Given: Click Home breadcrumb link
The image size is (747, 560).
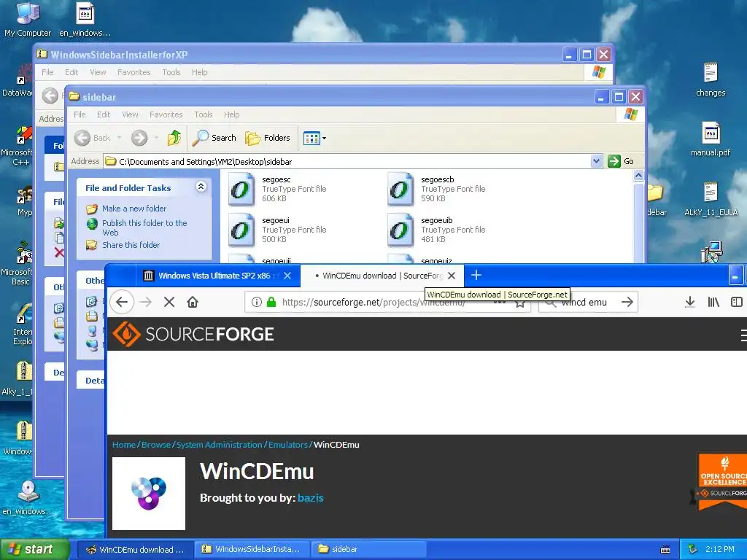Looking at the screenshot, I should [124, 445].
